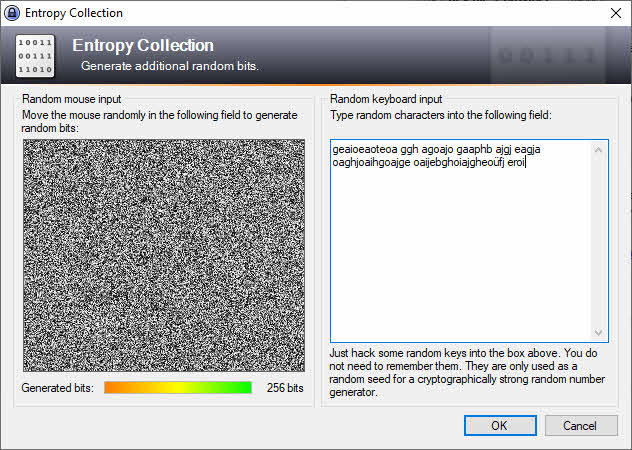The image size is (632, 450).
Task: Click the "256 bits" counter value
Action: (285, 388)
